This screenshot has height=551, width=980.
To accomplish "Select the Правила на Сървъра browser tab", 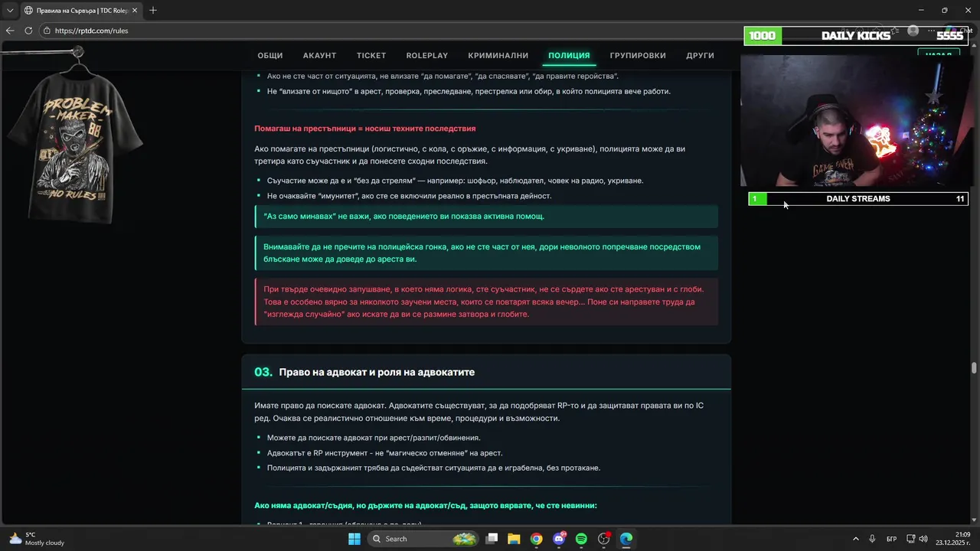I will click(x=80, y=10).
